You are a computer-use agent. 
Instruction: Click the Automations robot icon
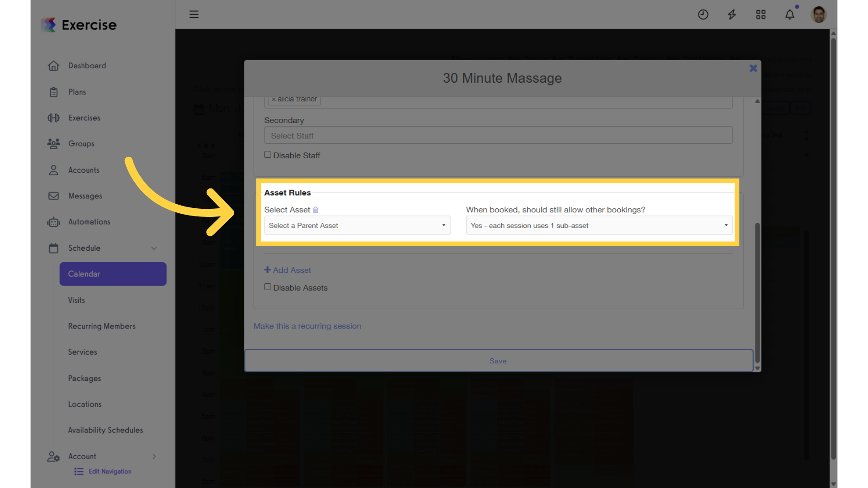[53, 222]
